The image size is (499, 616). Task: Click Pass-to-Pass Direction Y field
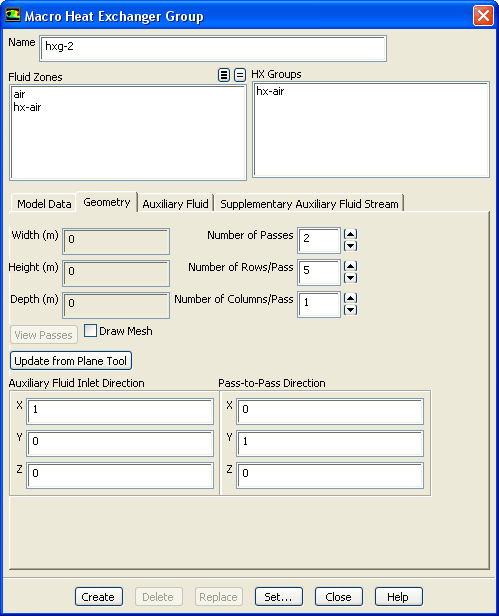click(330, 443)
